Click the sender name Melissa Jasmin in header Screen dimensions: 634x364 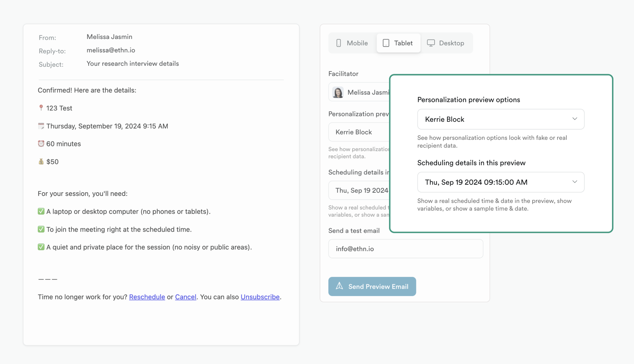tap(109, 37)
